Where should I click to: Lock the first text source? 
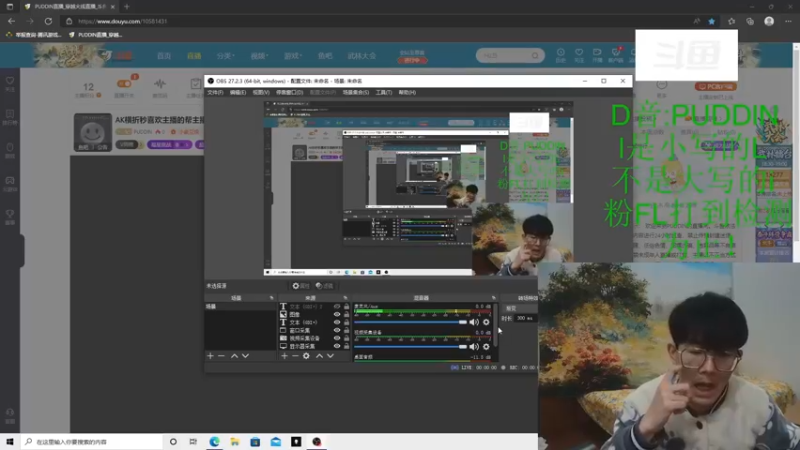point(346,307)
